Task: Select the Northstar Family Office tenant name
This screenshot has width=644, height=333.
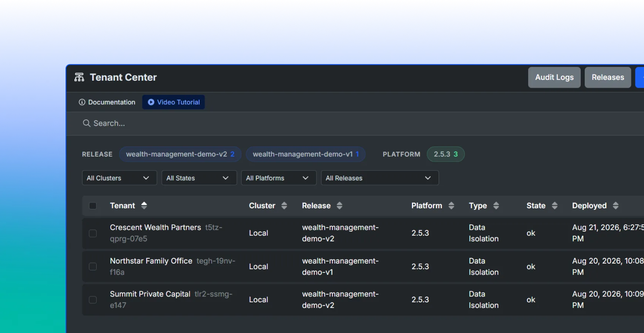Action: 151,261
